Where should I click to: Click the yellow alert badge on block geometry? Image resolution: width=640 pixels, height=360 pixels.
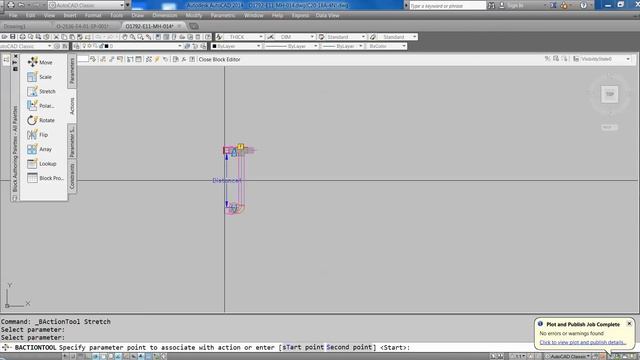coord(241,147)
